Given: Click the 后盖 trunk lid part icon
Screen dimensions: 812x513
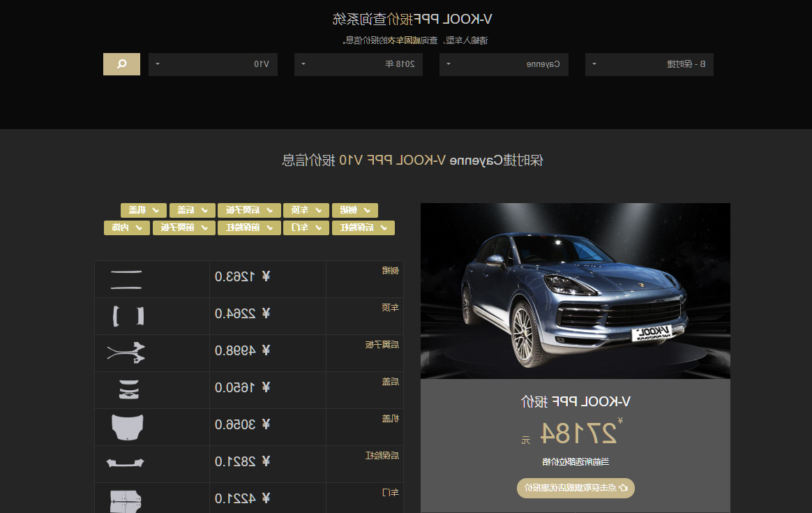Looking at the screenshot, I should coord(129,389).
